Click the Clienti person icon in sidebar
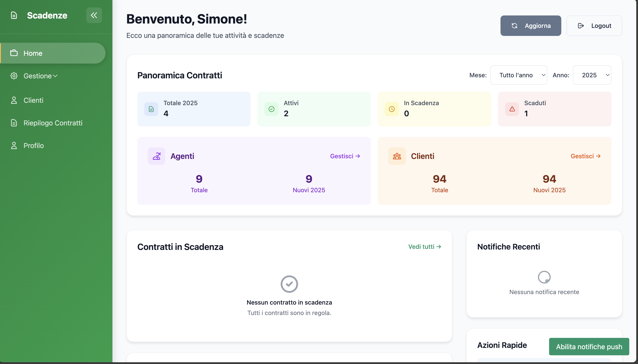The width and height of the screenshot is (638, 364). pyautogui.click(x=14, y=100)
